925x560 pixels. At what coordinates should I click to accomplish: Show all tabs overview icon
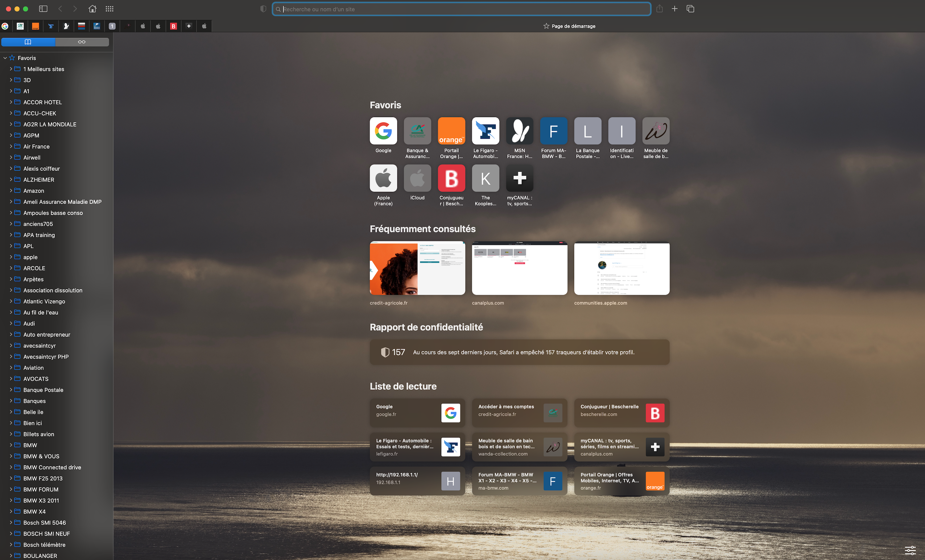tap(690, 9)
